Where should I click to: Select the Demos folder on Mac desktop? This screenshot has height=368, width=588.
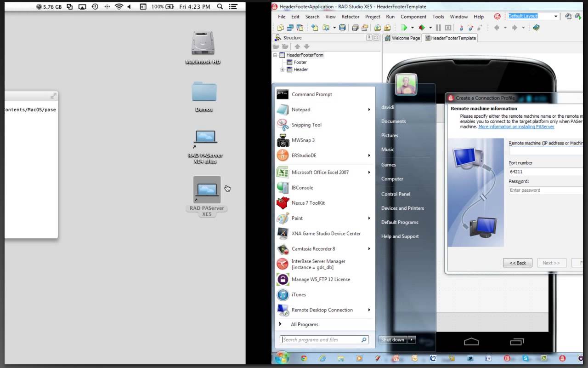204,97
